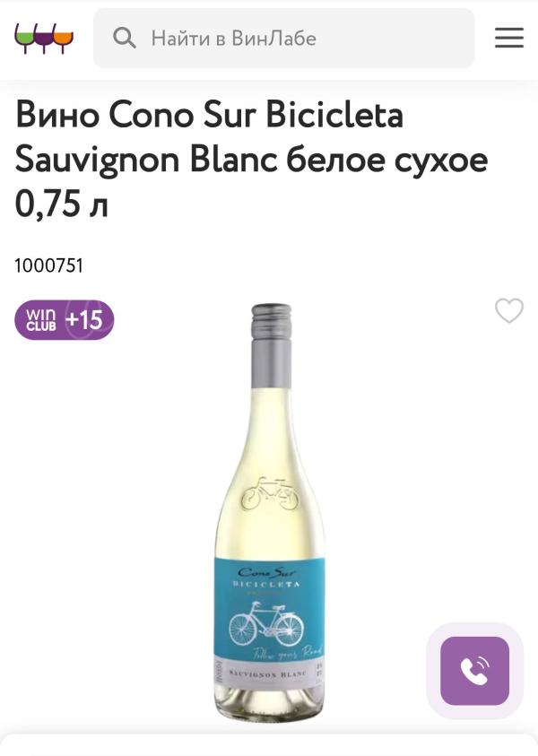Tap the Win Club badge logo
Viewport: 538px width, 756px height.
pyautogui.click(x=41, y=319)
